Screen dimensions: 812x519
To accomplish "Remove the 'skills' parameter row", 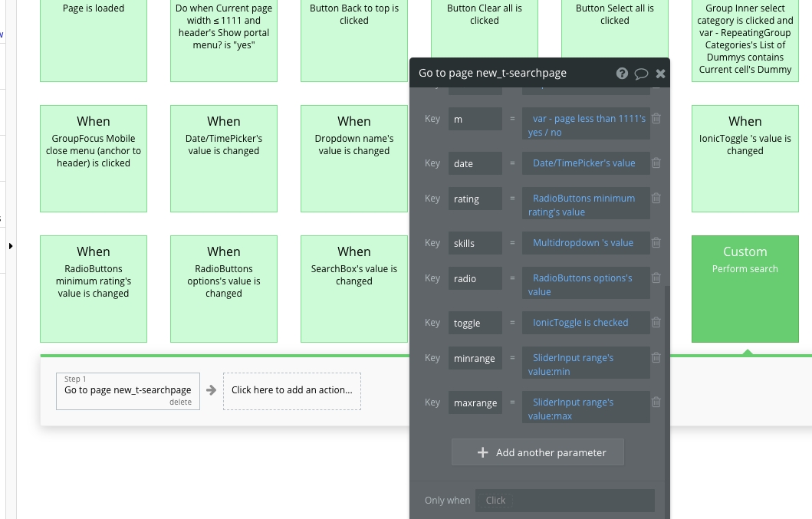I will click(x=656, y=243).
